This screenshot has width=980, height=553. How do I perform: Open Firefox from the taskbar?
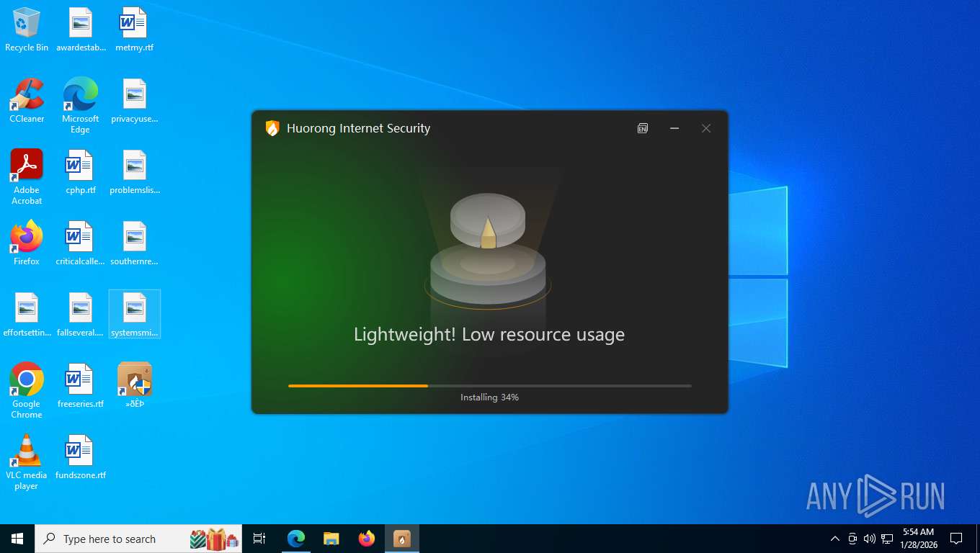click(x=367, y=539)
